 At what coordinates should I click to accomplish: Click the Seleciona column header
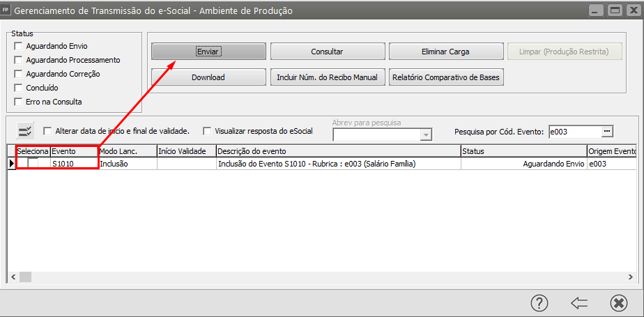coord(33,151)
